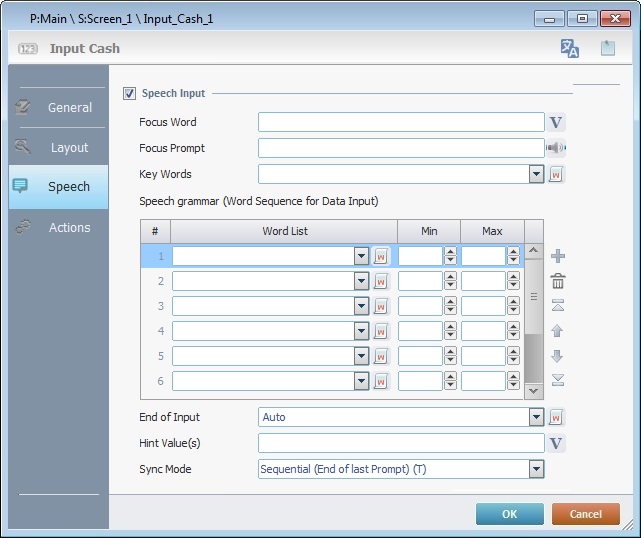Image resolution: width=641 pixels, height=538 pixels.
Task: Click the speaker icon beside Focus Prompt
Action: click(557, 149)
